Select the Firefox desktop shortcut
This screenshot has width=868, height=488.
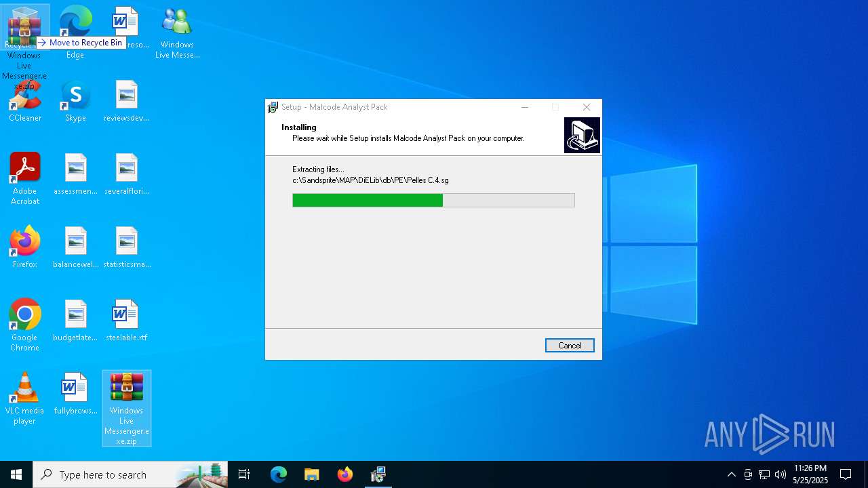(25, 247)
